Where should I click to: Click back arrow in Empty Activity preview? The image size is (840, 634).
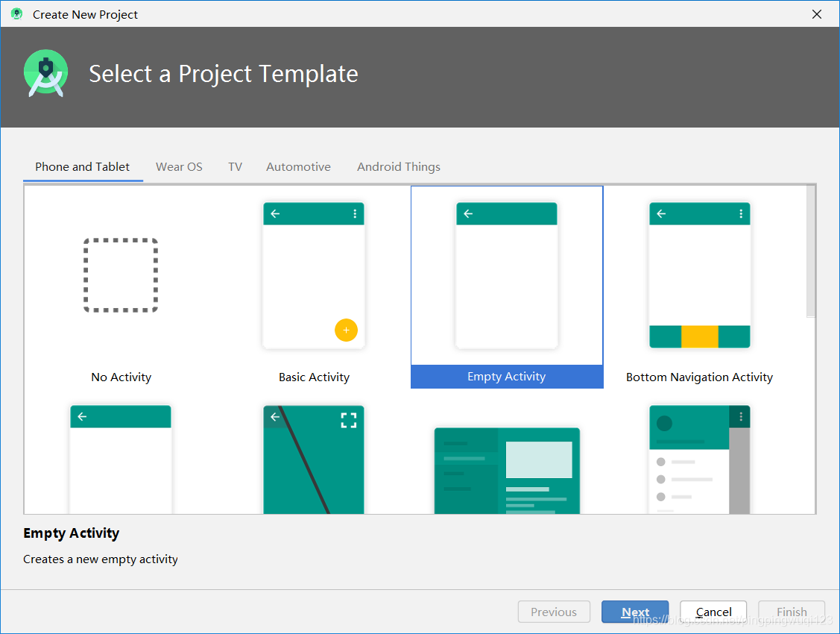point(468,214)
